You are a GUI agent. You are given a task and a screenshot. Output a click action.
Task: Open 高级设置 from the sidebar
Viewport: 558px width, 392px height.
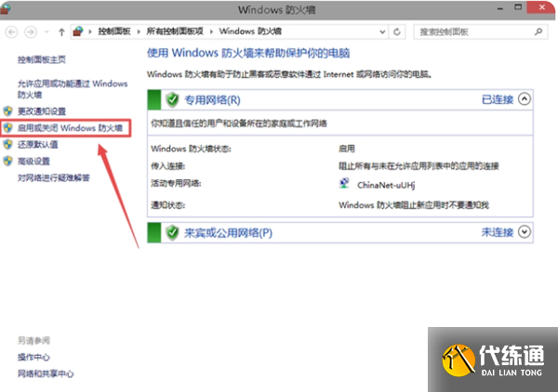pyautogui.click(x=33, y=161)
